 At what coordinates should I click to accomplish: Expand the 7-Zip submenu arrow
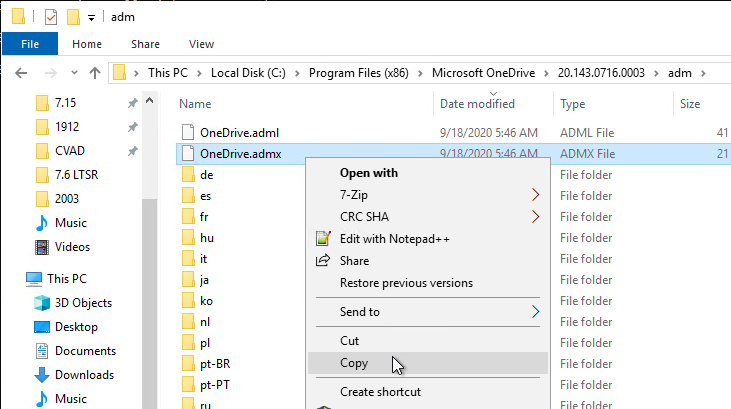click(535, 195)
